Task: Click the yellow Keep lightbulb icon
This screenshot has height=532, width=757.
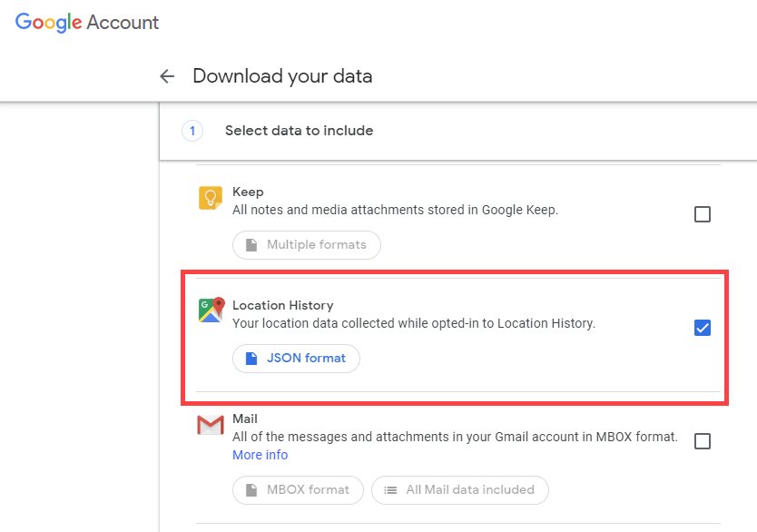Action: pos(211,198)
